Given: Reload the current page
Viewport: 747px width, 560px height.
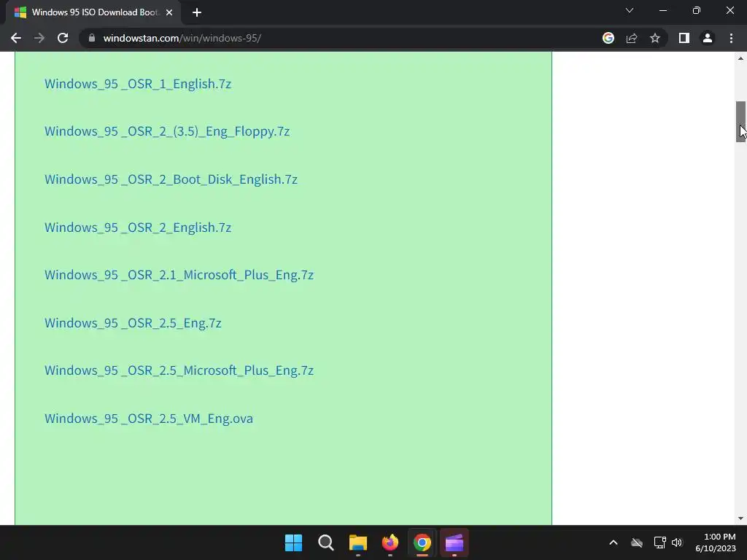Looking at the screenshot, I should 63,38.
